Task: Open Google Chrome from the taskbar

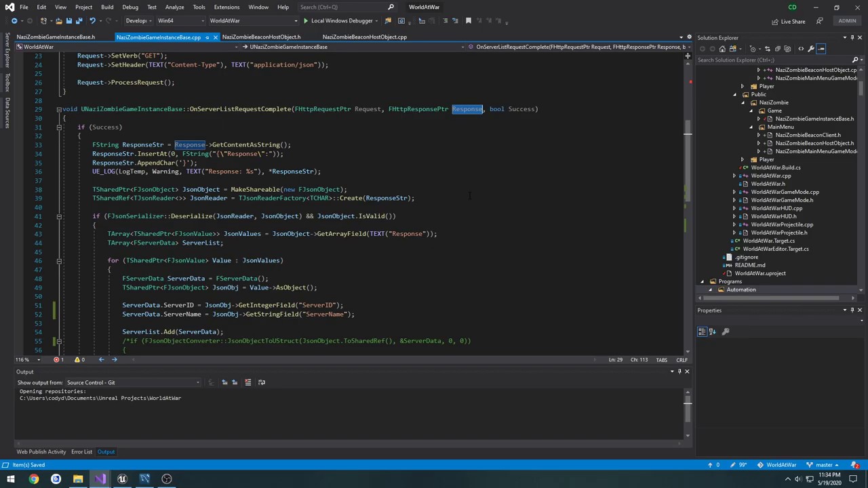Action: (x=33, y=479)
